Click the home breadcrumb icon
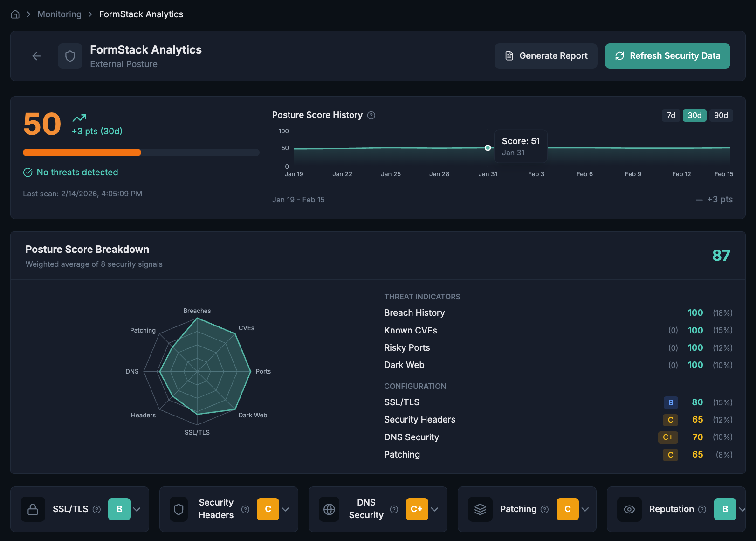The height and width of the screenshot is (541, 756). [x=14, y=14]
